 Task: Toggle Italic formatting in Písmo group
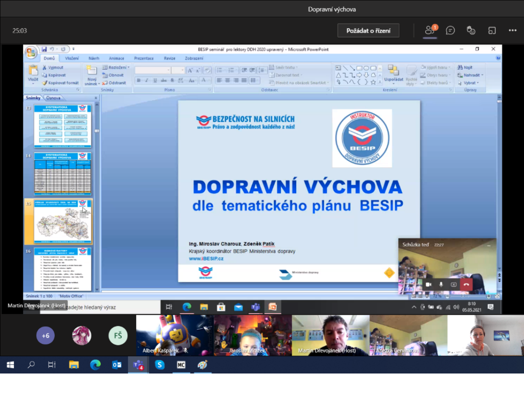(147, 80)
